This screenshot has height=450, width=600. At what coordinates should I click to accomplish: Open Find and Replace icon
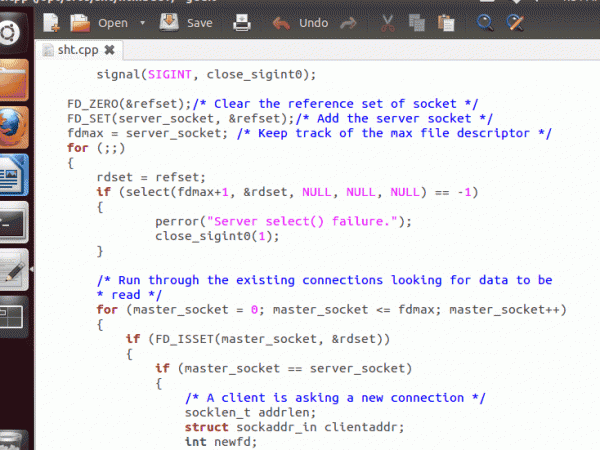[515, 21]
